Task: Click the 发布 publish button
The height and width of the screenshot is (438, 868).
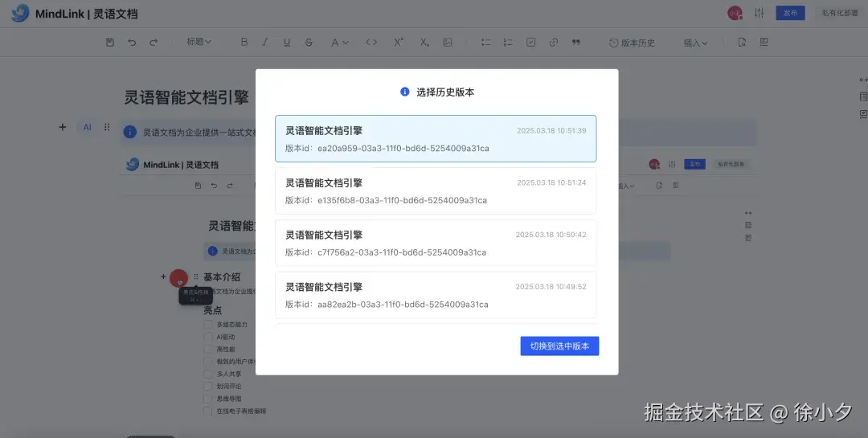Action: click(791, 13)
